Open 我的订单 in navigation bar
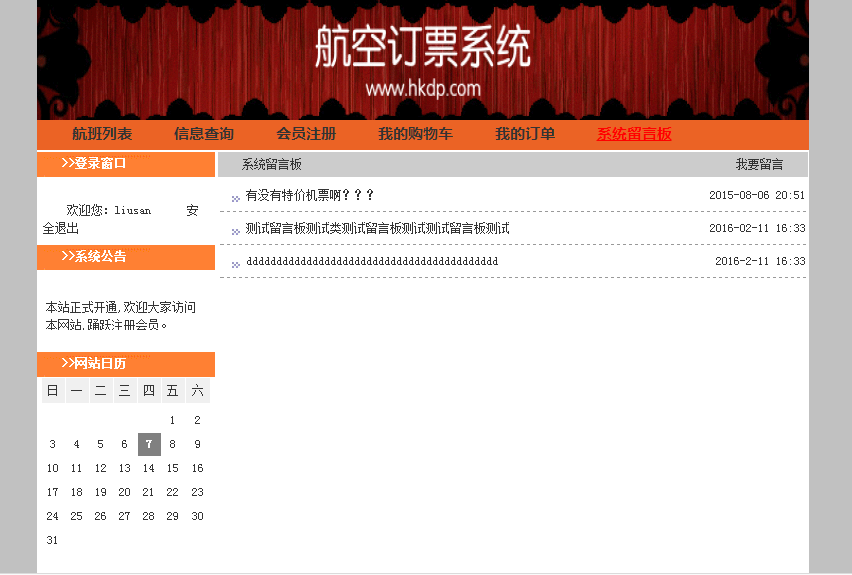Screen dimensions: 852x575 [x=525, y=134]
